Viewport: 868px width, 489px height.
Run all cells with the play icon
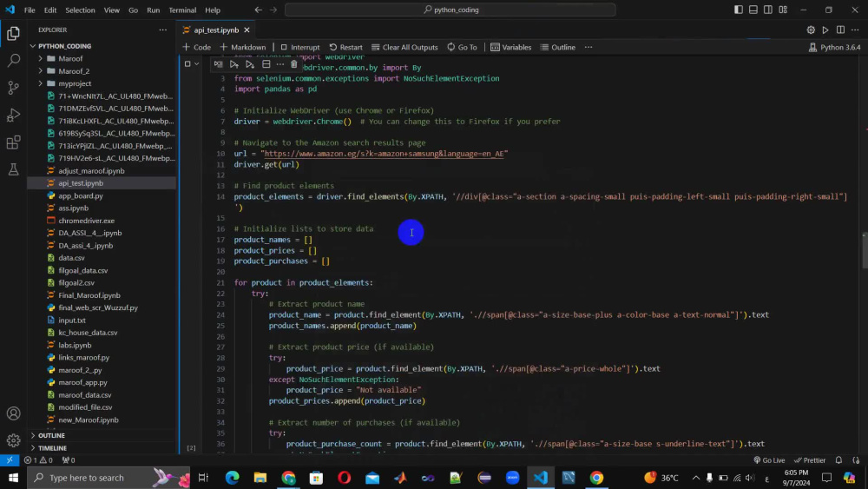coord(825,30)
